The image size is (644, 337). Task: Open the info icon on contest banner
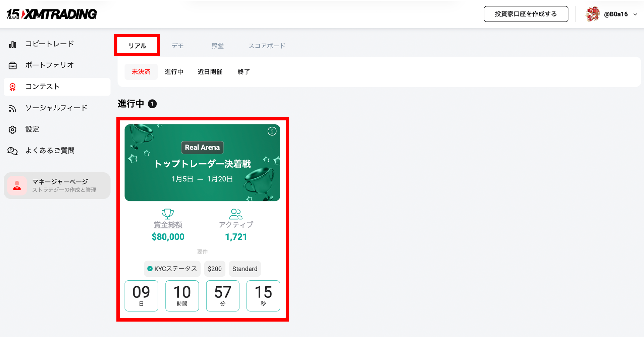click(x=272, y=131)
